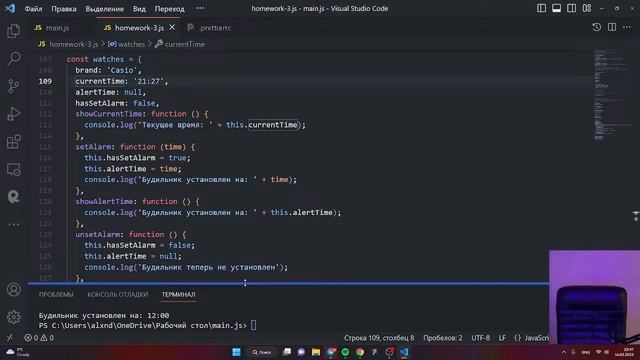Click the '21:27' currentTime value

(149, 81)
